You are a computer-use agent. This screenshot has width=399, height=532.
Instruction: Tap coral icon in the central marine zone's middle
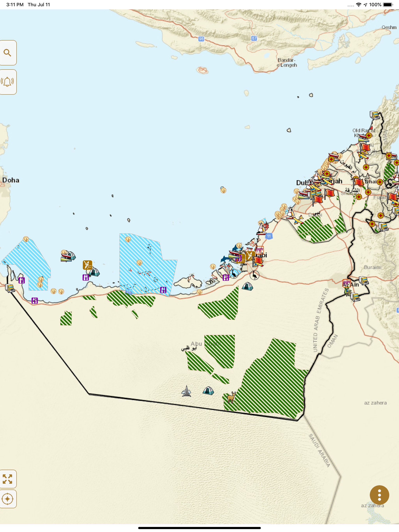tap(139, 263)
